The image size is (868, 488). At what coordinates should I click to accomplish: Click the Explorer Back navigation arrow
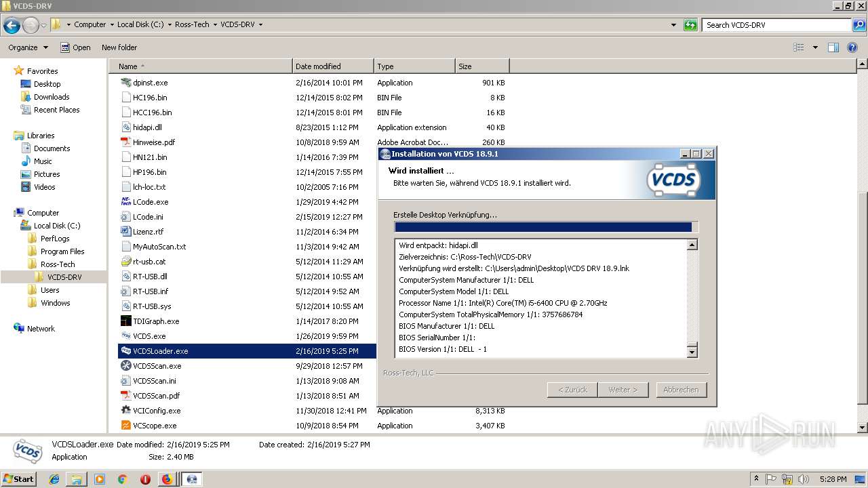point(12,26)
